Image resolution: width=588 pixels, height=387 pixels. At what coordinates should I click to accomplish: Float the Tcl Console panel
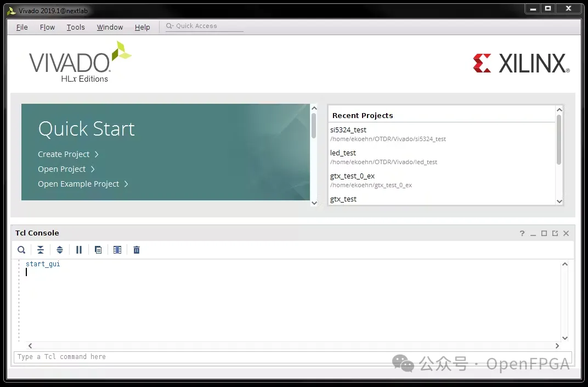tap(555, 233)
